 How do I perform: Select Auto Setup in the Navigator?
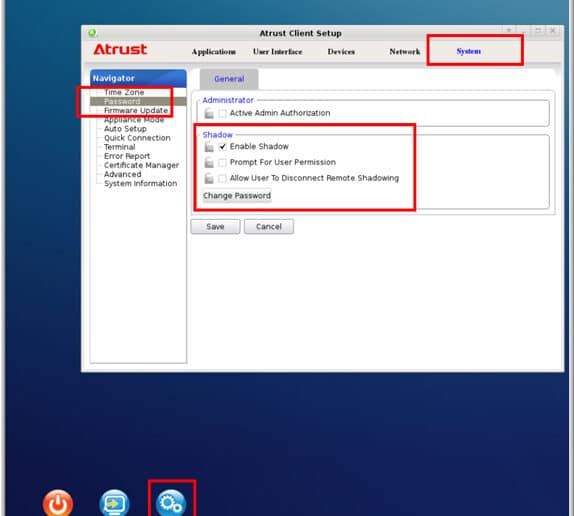pyautogui.click(x=125, y=129)
